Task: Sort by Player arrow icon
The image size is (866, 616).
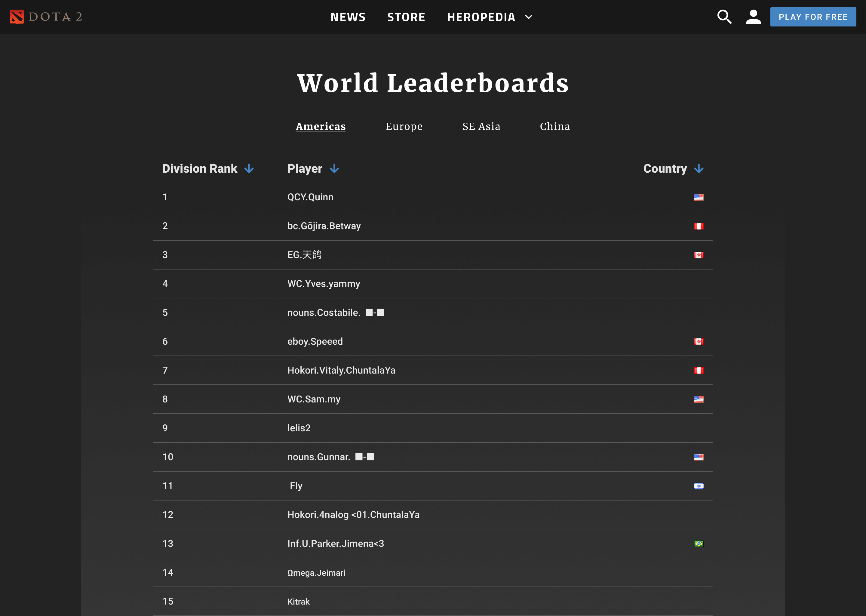Action: pyautogui.click(x=334, y=168)
